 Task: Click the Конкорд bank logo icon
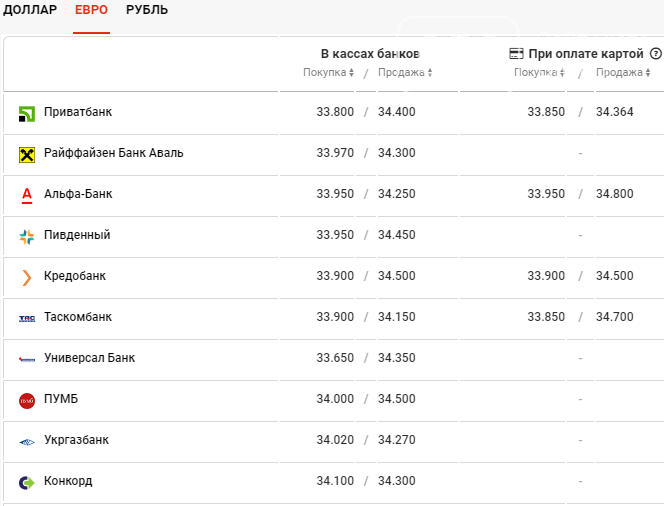click(x=27, y=482)
